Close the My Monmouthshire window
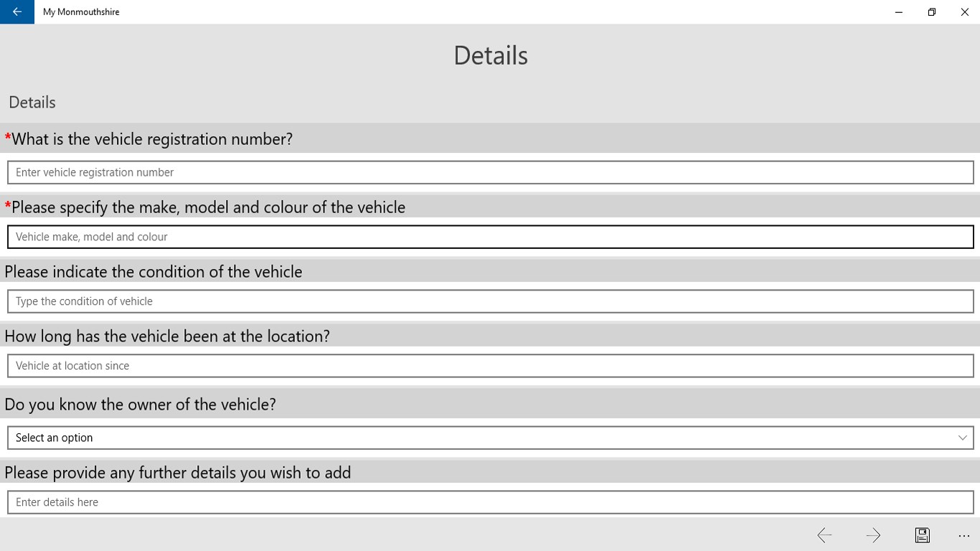Viewport: 980px width, 551px height. pos(965,12)
